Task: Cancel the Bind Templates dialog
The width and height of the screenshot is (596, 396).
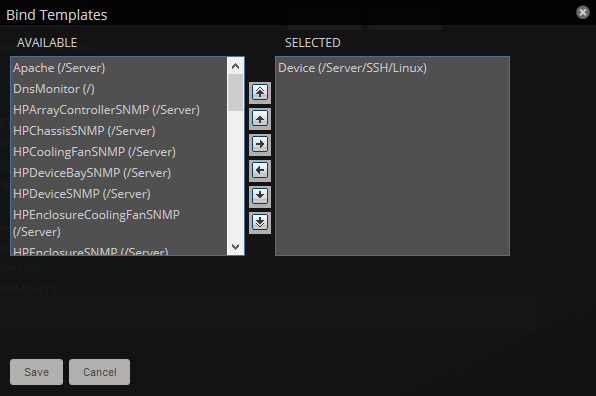Action: [100, 372]
